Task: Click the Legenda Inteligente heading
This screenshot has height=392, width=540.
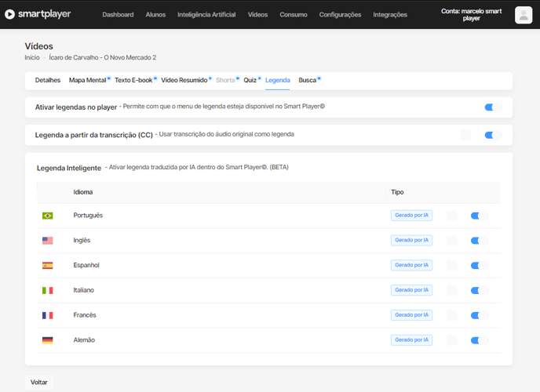Action: [69, 168]
